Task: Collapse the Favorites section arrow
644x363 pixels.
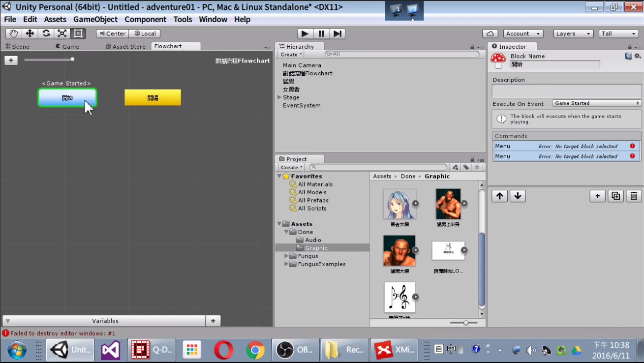Action: (279, 176)
